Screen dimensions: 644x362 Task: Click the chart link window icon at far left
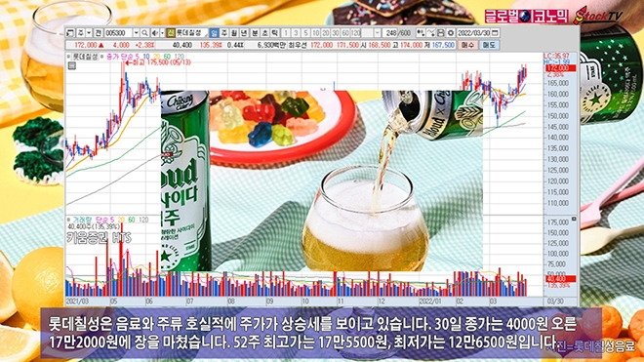70,33
